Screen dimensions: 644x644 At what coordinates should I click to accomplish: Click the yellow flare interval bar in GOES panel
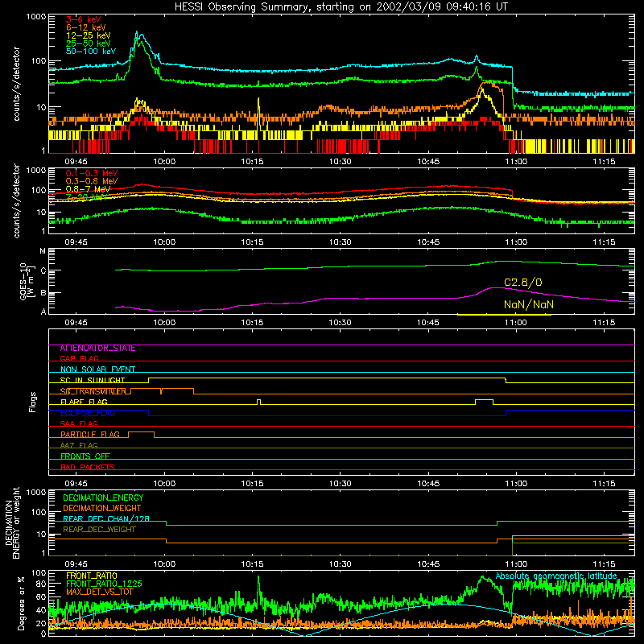(x=504, y=315)
